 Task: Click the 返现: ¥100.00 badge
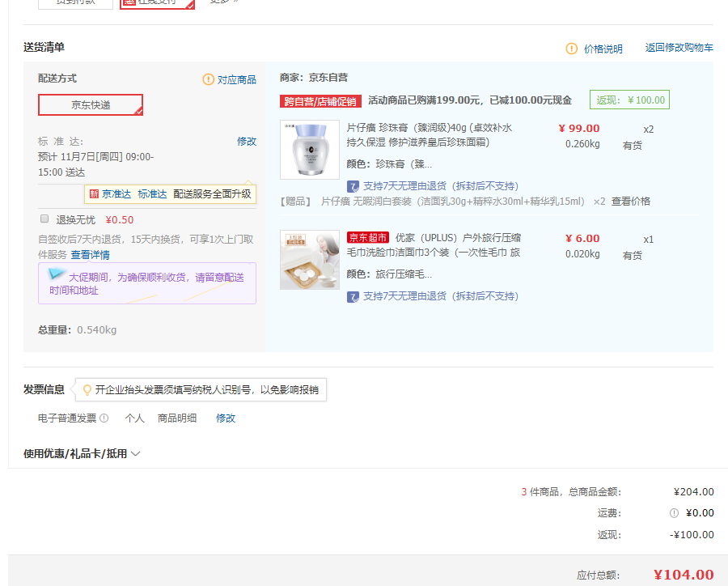pyautogui.click(x=629, y=100)
